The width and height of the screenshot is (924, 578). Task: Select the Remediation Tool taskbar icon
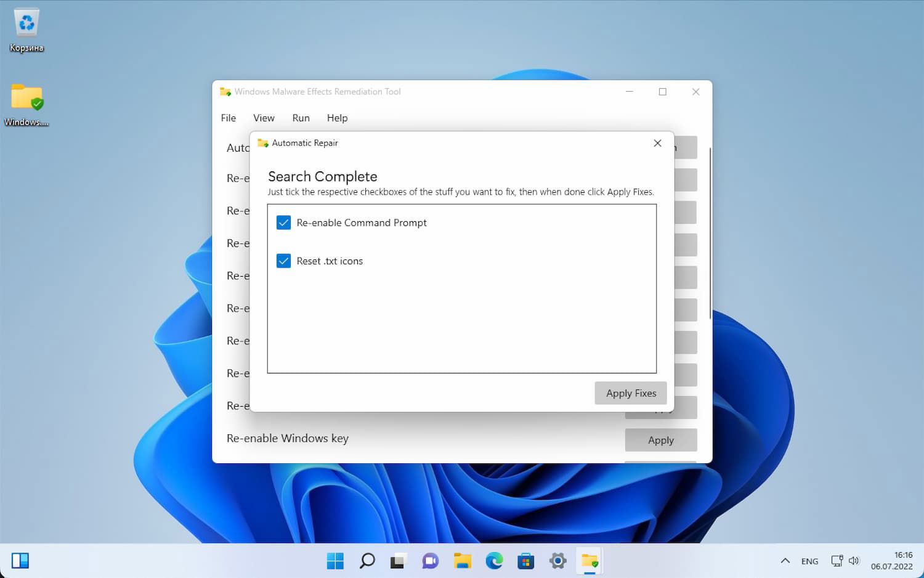[590, 561]
